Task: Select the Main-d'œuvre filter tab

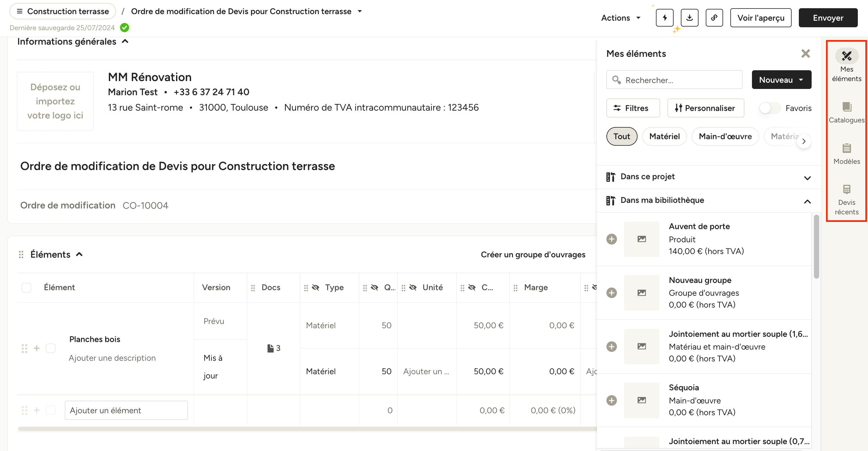Action: [x=725, y=137]
